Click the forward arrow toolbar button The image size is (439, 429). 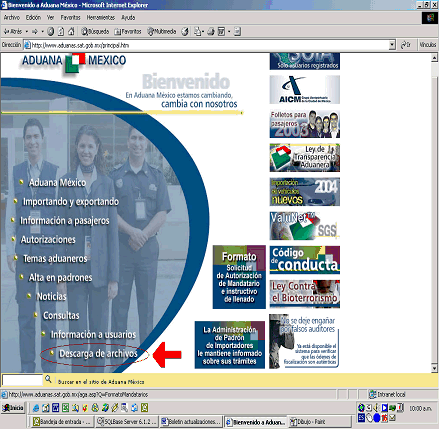click(35, 32)
